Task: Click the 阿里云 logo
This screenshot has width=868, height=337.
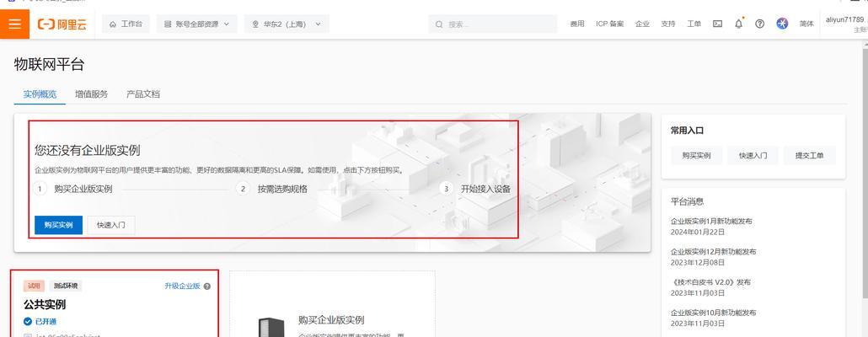Action: point(62,24)
